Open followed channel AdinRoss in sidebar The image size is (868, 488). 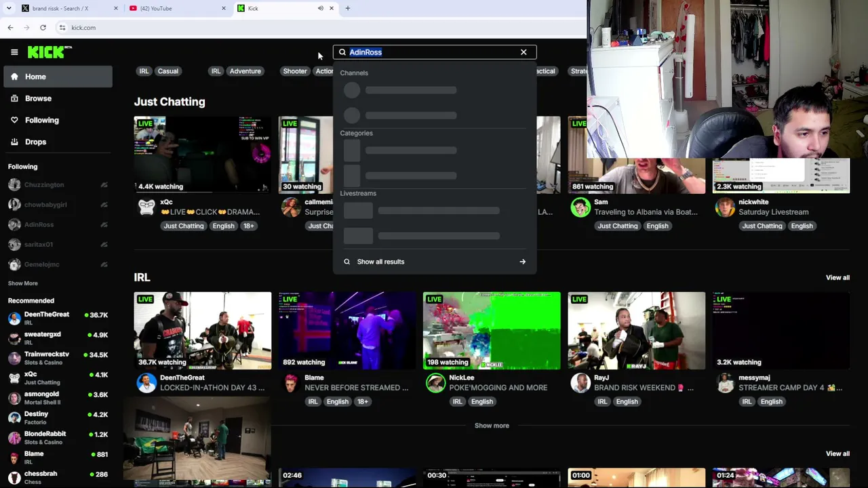click(x=58, y=224)
